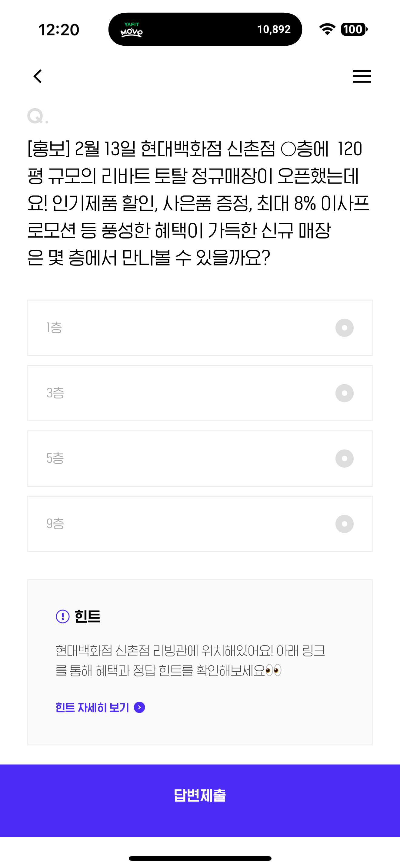
Task: Tap the 12:20 clock in status bar
Action: (59, 30)
